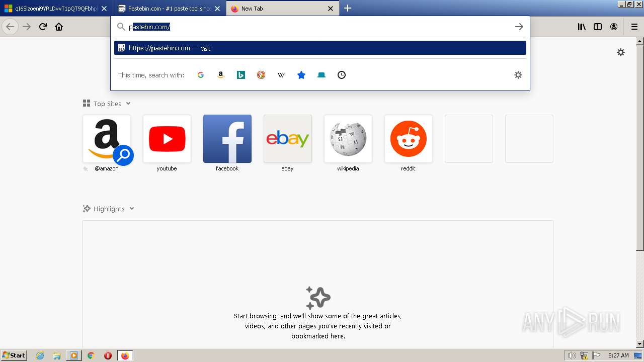This screenshot has width=644, height=362.
Task: Launch Chrome from the taskbar
Action: point(91,355)
